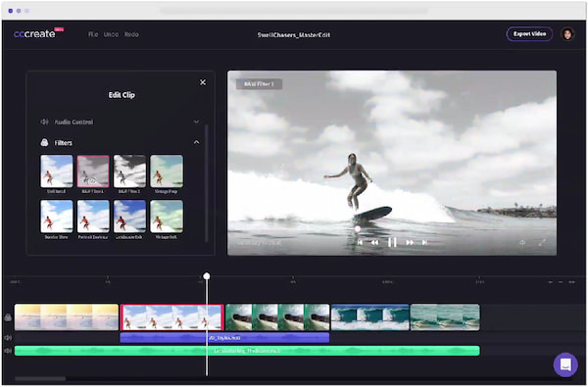Mute the voiceover audio track

8,338
